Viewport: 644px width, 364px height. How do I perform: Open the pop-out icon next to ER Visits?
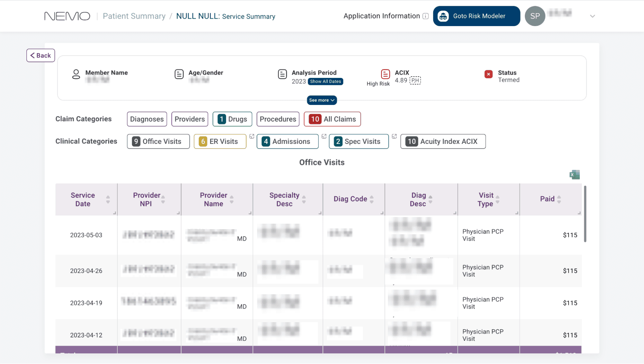click(252, 136)
